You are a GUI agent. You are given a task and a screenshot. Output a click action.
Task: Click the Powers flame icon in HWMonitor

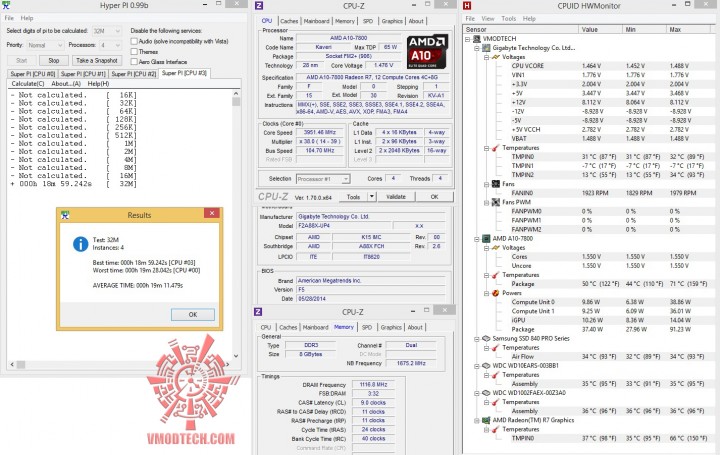click(x=496, y=293)
